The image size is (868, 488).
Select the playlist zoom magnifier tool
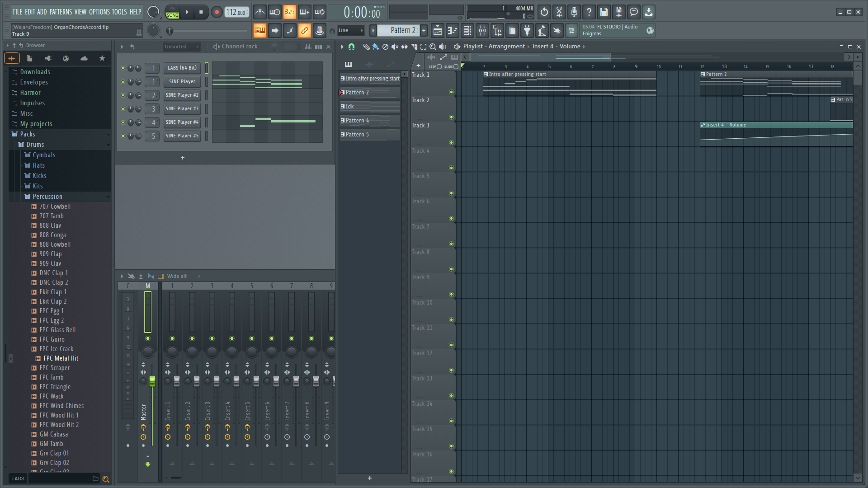coord(433,47)
